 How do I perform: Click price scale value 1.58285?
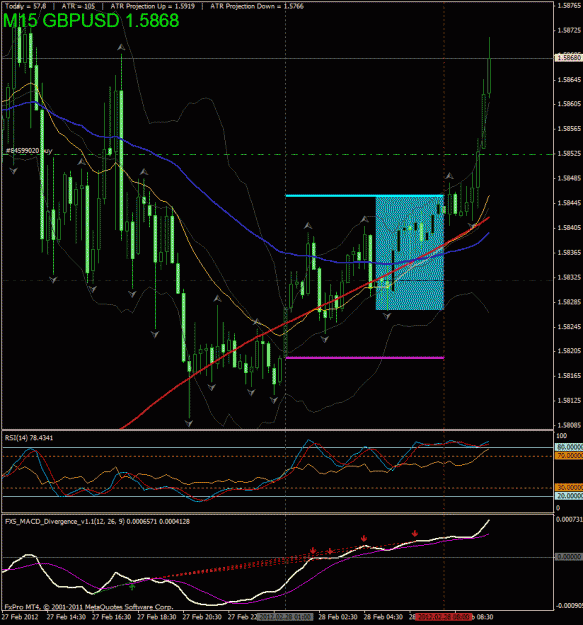coord(569,302)
